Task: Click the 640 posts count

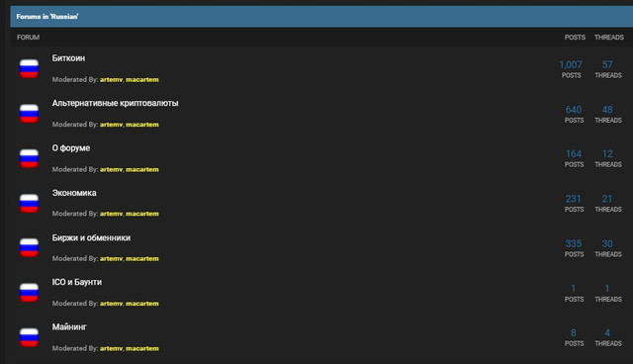Action: pyautogui.click(x=574, y=110)
